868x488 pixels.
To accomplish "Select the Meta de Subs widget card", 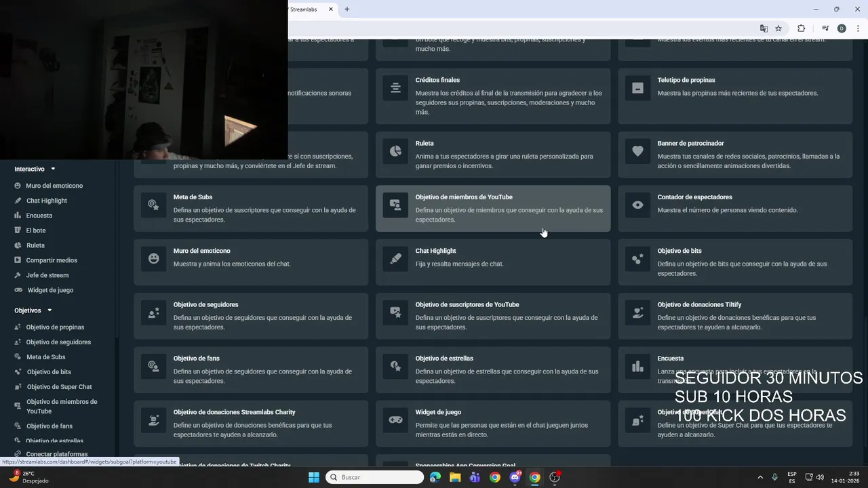I will click(x=251, y=208).
